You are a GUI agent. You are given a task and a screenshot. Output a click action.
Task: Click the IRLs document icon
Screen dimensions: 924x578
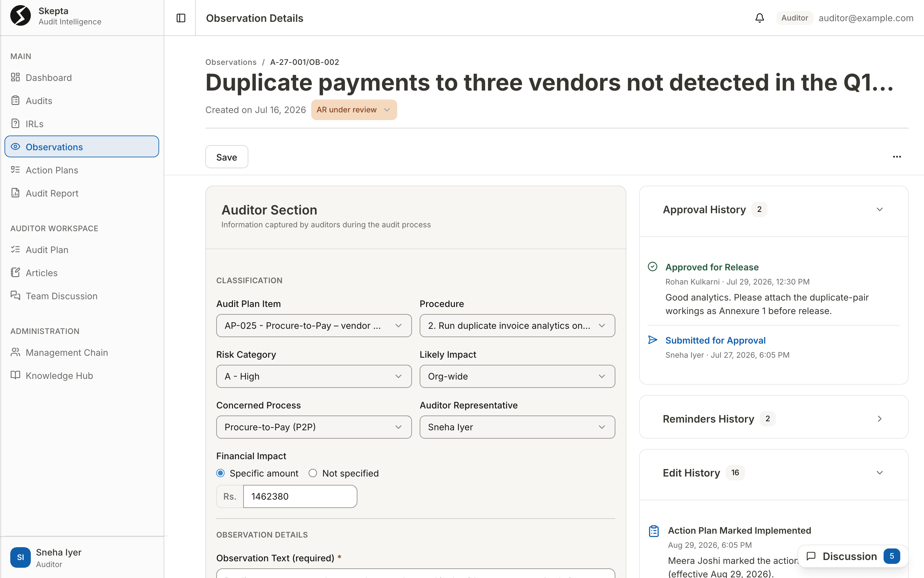coord(15,124)
